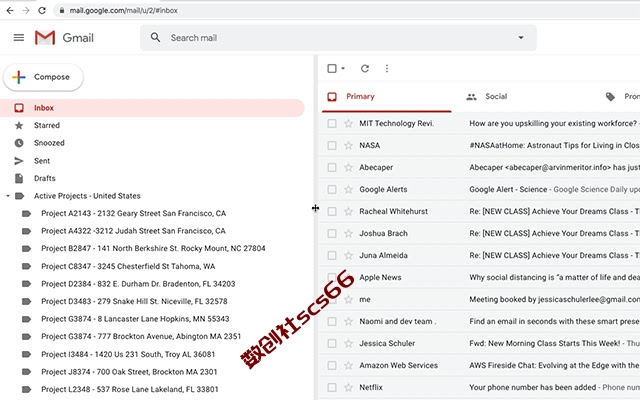This screenshot has height=400, width=640.
Task: Collapse the Active Projects - United States label
Action: click(x=8, y=196)
